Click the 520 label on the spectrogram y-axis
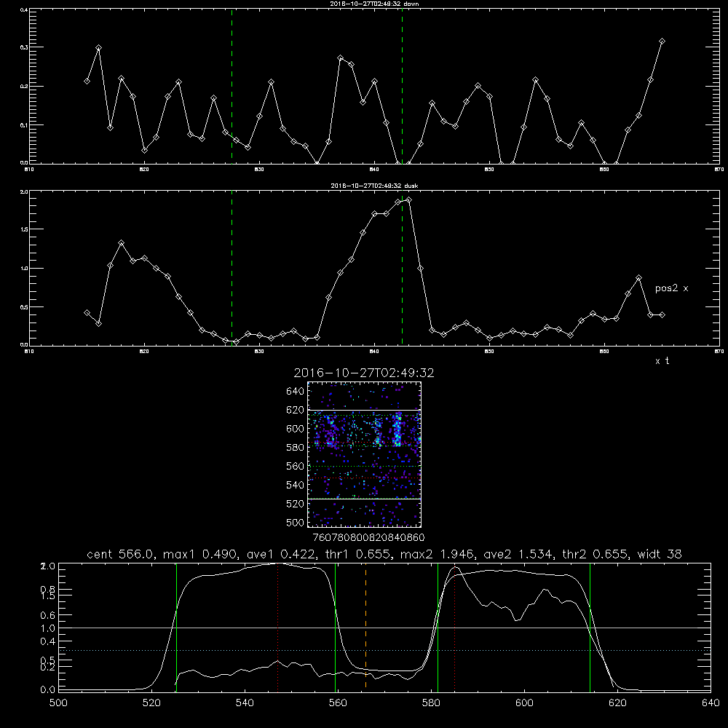The height and width of the screenshot is (728, 728). (296, 504)
